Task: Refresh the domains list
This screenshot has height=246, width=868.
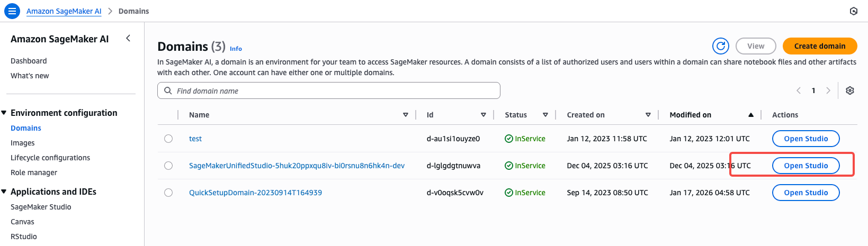Action: click(721, 46)
